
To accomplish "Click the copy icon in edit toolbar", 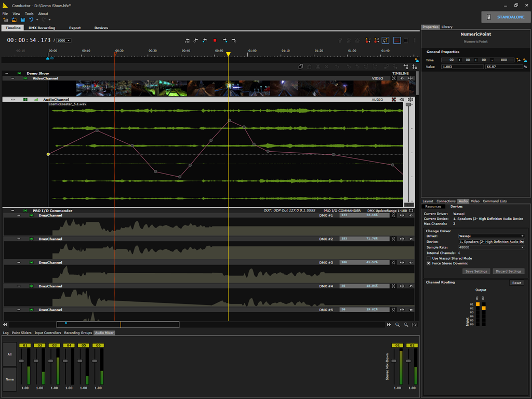I will [300, 67].
